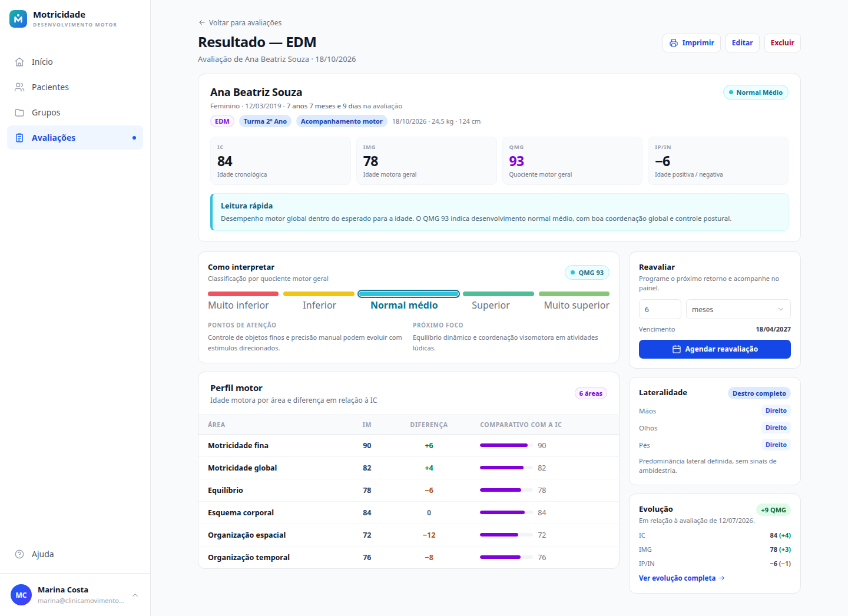848x616 pixels.
Task: Open Grupos in the sidebar
Action: (x=75, y=112)
